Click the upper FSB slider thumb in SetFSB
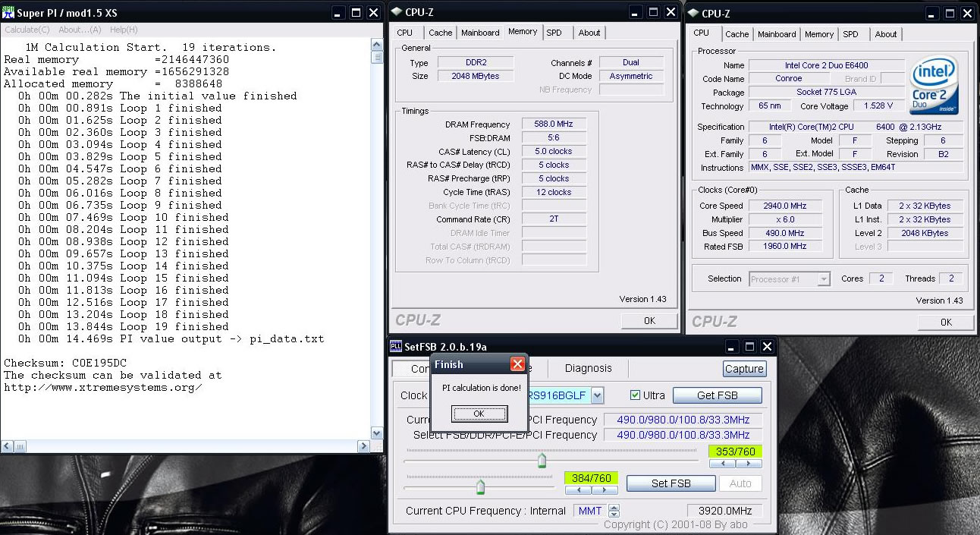This screenshot has height=535, width=980. coord(542,461)
